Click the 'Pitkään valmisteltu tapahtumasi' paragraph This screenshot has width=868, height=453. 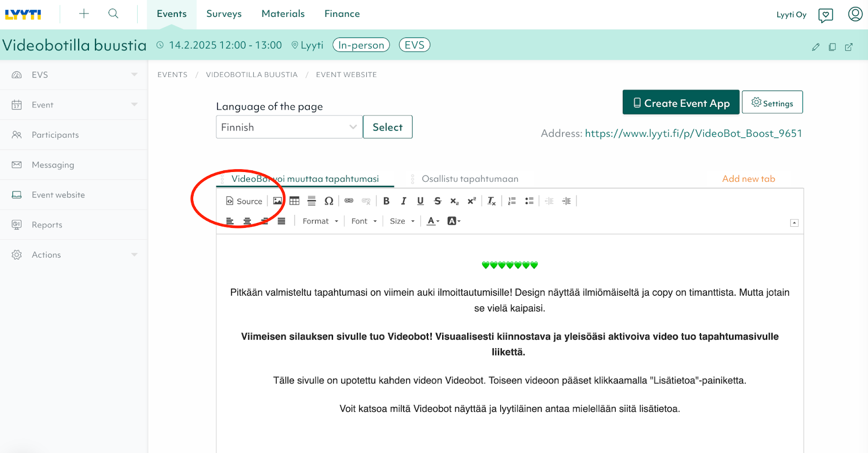pyautogui.click(x=510, y=300)
